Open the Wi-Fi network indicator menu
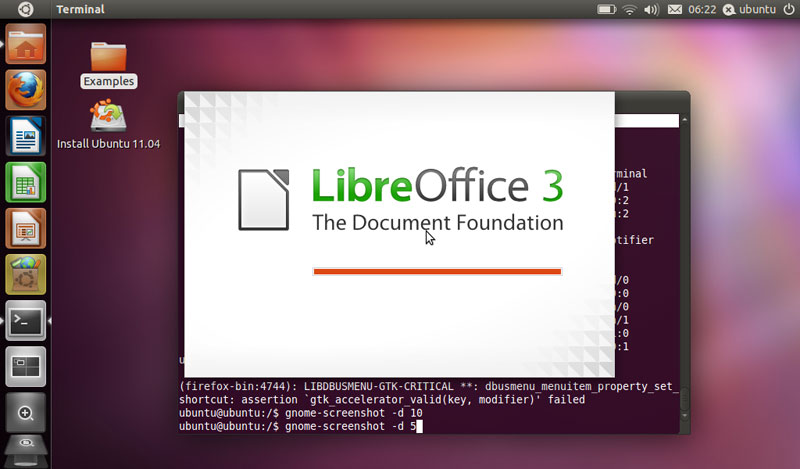The image size is (800, 469). coord(630,9)
